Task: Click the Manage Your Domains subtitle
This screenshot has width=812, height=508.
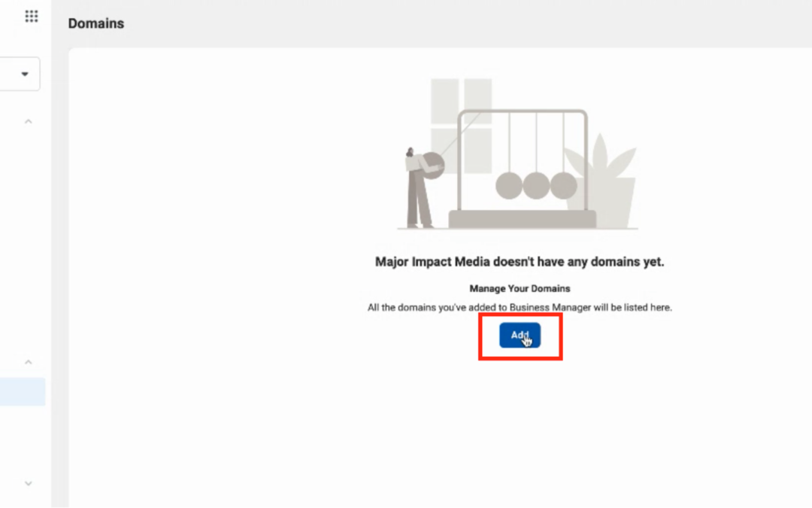Action: [x=520, y=289]
